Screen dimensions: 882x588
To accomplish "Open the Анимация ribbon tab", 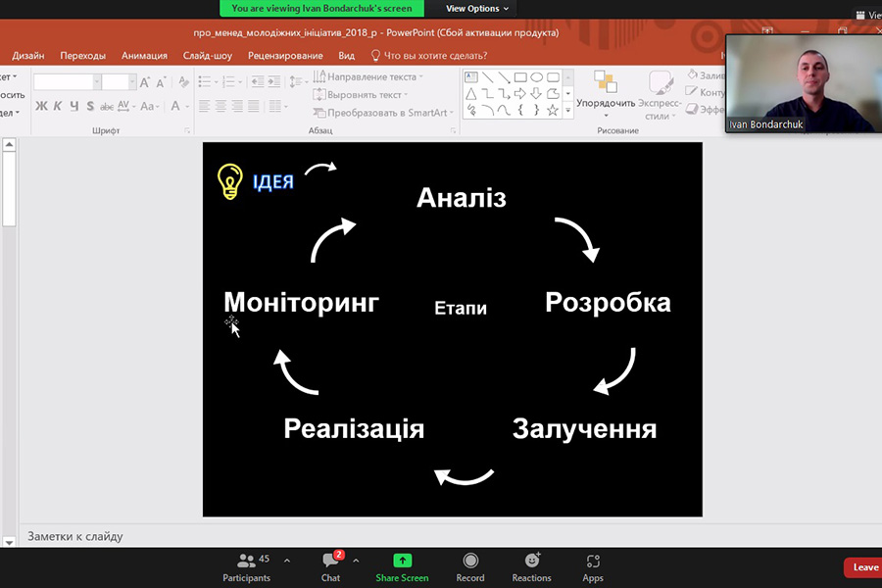I will [145, 56].
